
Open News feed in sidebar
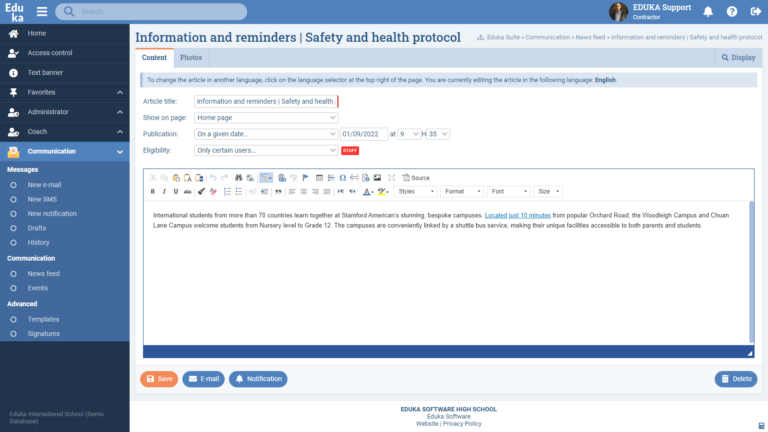[x=44, y=273]
